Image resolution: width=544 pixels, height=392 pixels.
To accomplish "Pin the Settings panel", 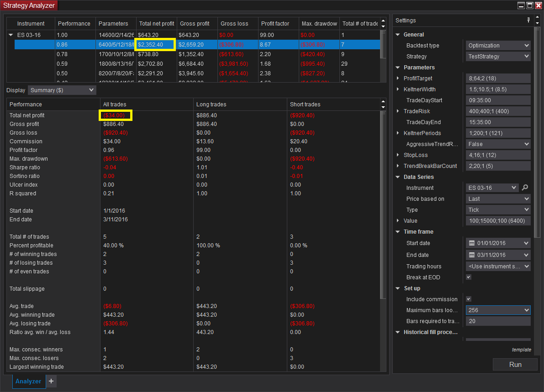I will coord(528,20).
